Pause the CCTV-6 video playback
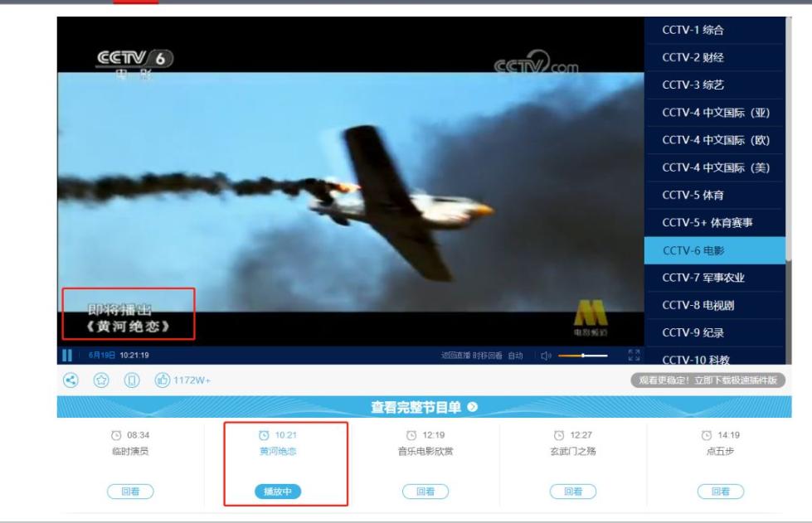Image resolution: width=812 pixels, height=523 pixels. [66, 356]
